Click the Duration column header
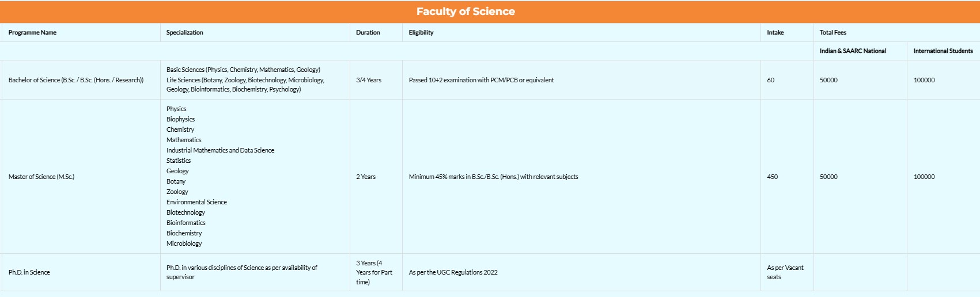980x297 pixels. [x=368, y=33]
